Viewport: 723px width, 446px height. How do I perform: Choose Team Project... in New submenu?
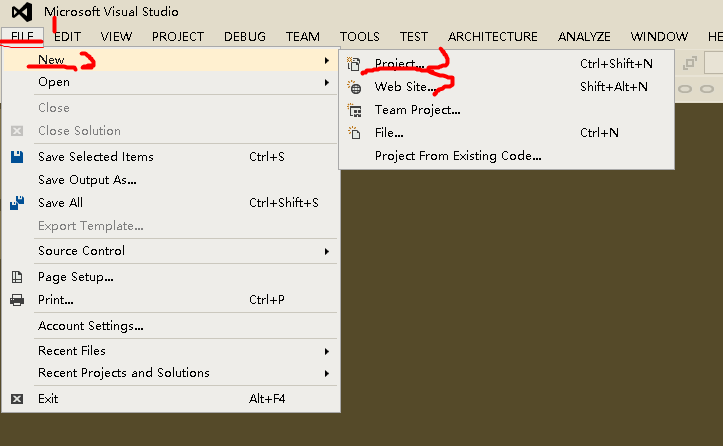tap(506, 110)
